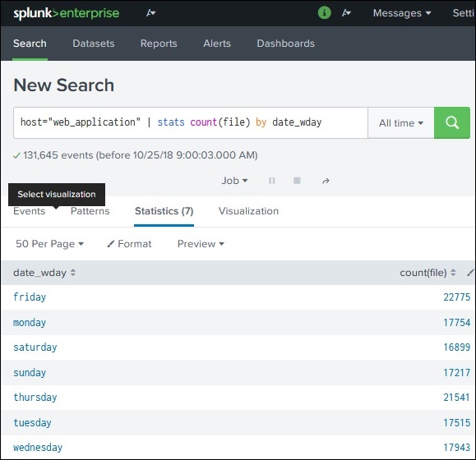Click pencil edit icon on count(file) column
This screenshot has height=460, width=476.
pyautogui.click(x=470, y=273)
